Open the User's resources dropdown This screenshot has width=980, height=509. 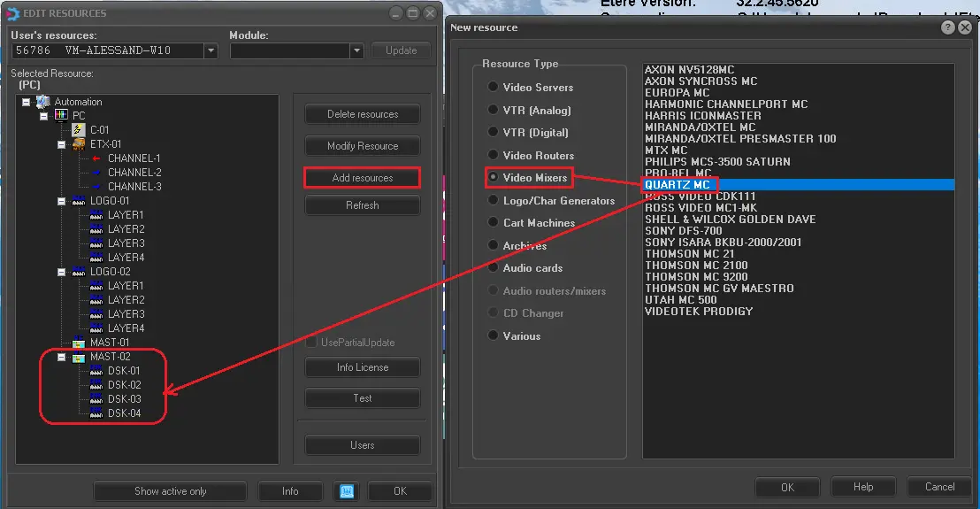coord(211,51)
